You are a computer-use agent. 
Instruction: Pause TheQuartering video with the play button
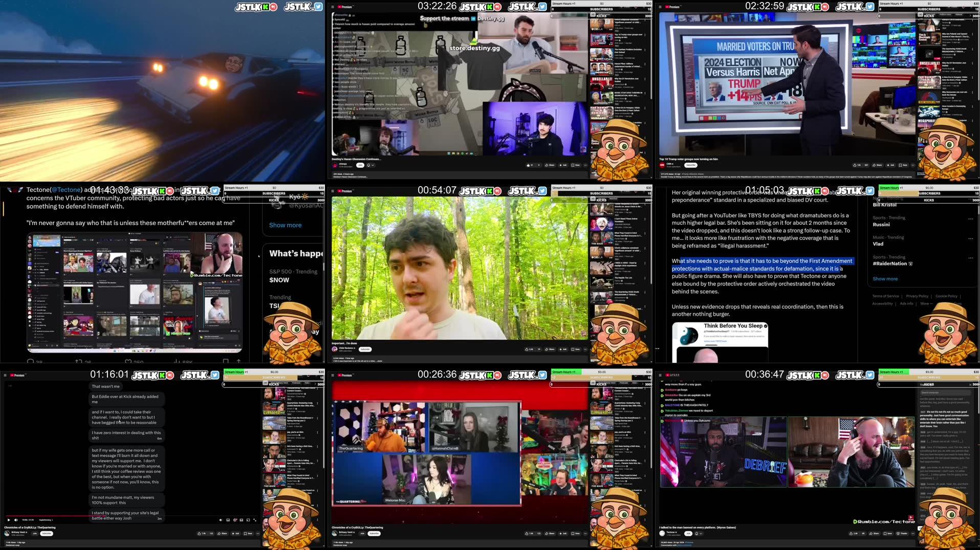pos(8,520)
